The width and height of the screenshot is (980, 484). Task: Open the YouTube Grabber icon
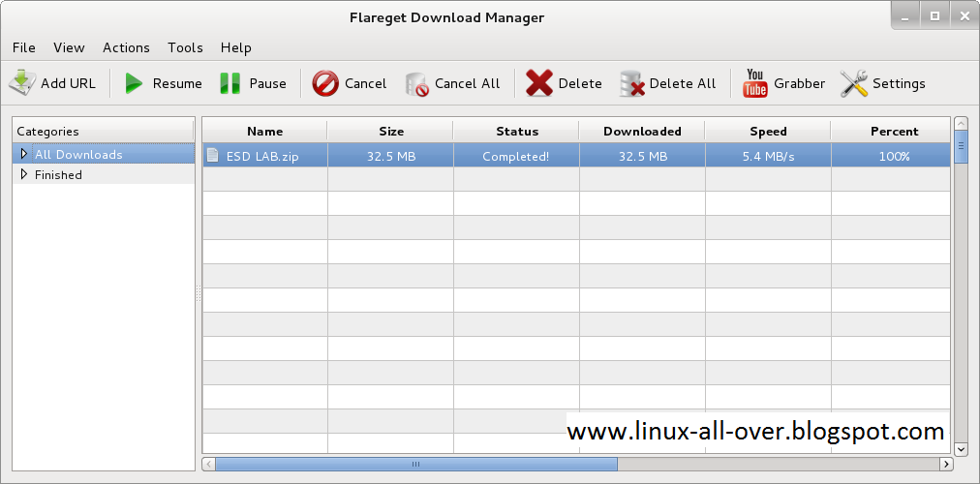755,83
